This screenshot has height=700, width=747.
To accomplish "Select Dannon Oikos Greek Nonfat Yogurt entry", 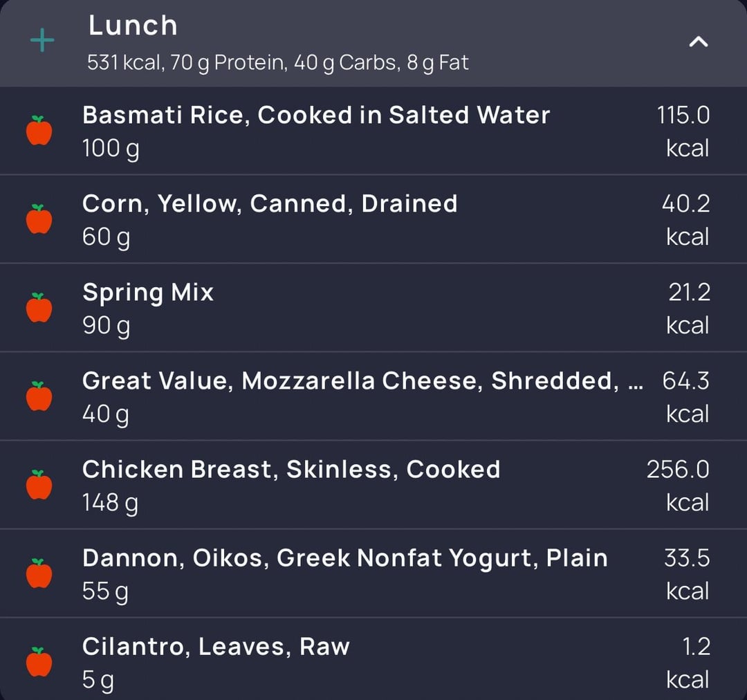I will point(373,573).
